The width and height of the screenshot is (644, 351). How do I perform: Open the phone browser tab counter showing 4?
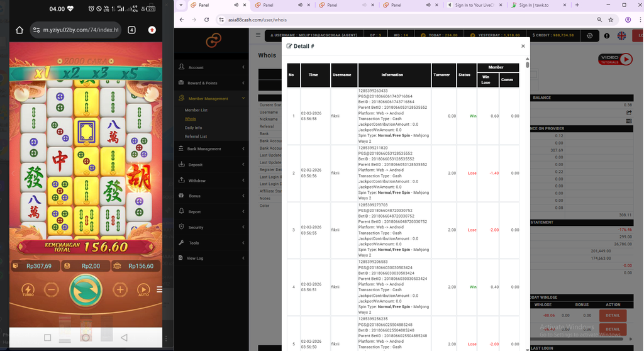[x=131, y=30]
